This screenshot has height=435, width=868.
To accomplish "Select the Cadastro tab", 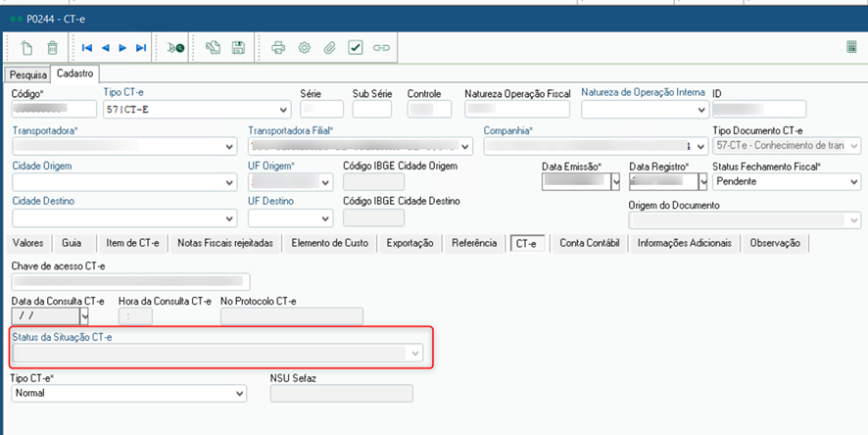I will click(x=75, y=73).
